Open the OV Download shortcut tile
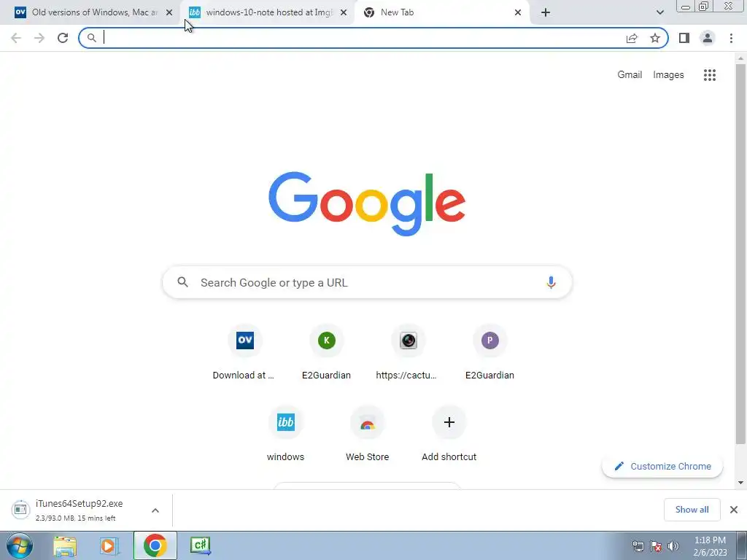The width and height of the screenshot is (747, 560). point(245,352)
